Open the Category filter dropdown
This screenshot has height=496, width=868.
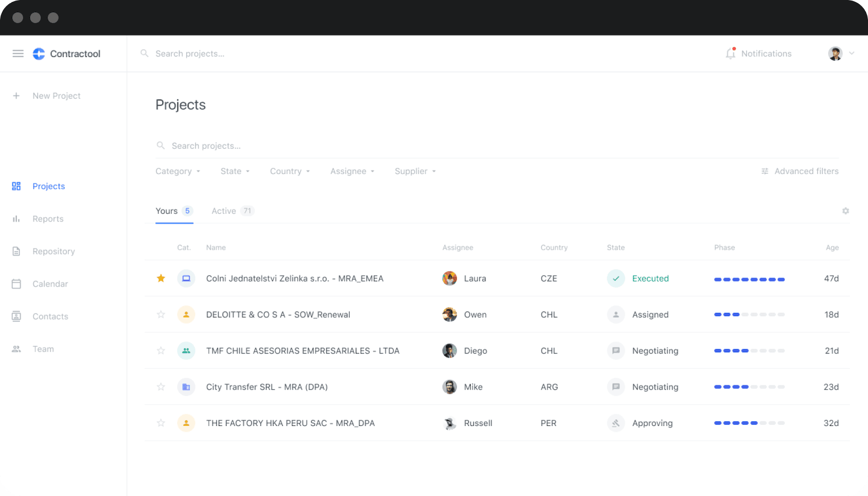coord(178,171)
